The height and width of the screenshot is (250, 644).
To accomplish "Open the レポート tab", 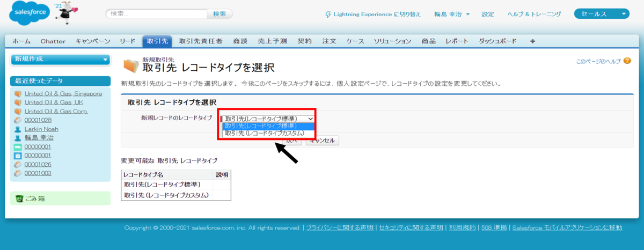I will (457, 41).
